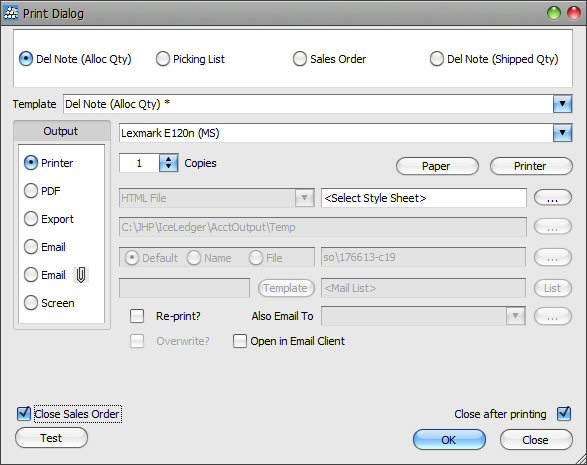Screen dimensions: 587x465
Task: Open the Paper settings button
Action: pos(437,166)
